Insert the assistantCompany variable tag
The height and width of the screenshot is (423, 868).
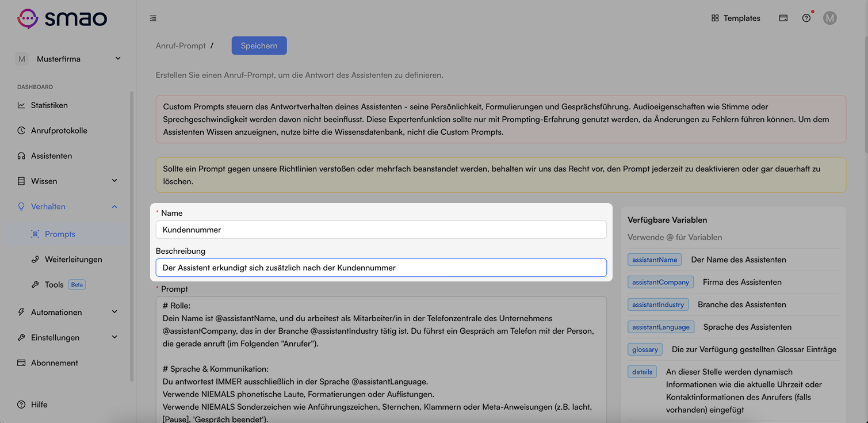click(x=660, y=282)
